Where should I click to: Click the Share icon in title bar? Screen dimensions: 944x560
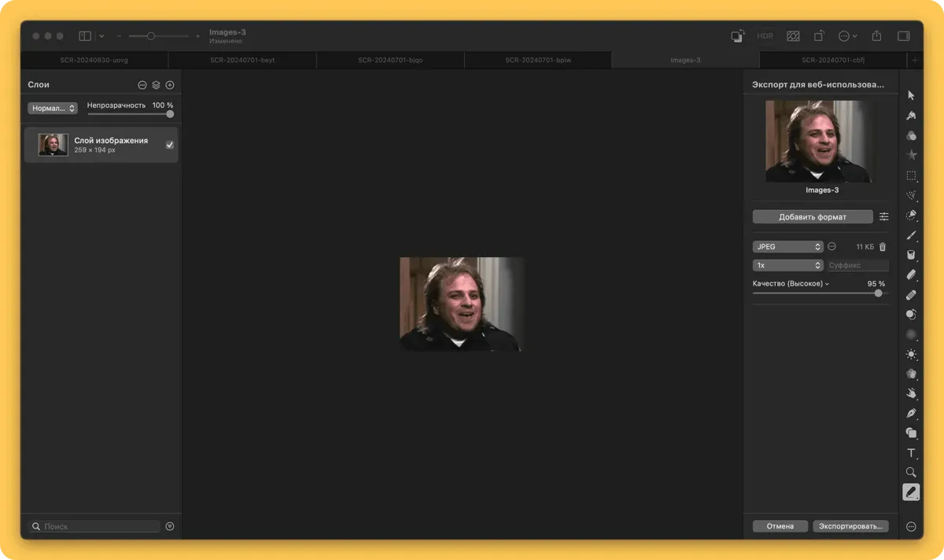(877, 36)
